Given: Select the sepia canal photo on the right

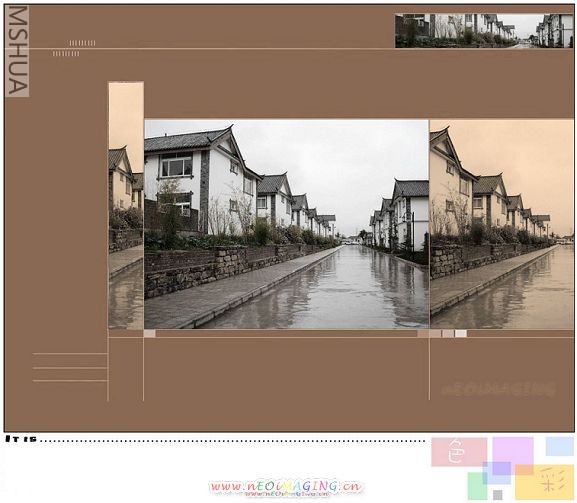Looking at the screenshot, I should pyautogui.click(x=502, y=224).
